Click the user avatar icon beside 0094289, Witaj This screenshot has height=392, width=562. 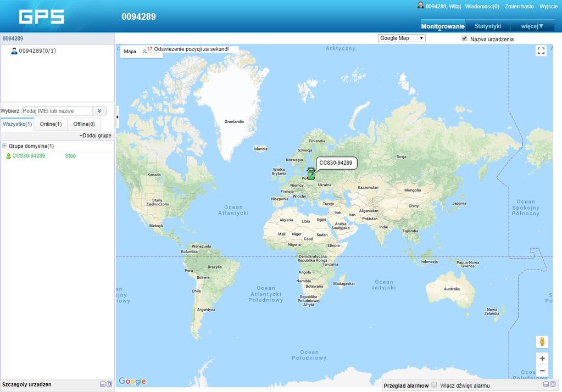click(x=420, y=5)
